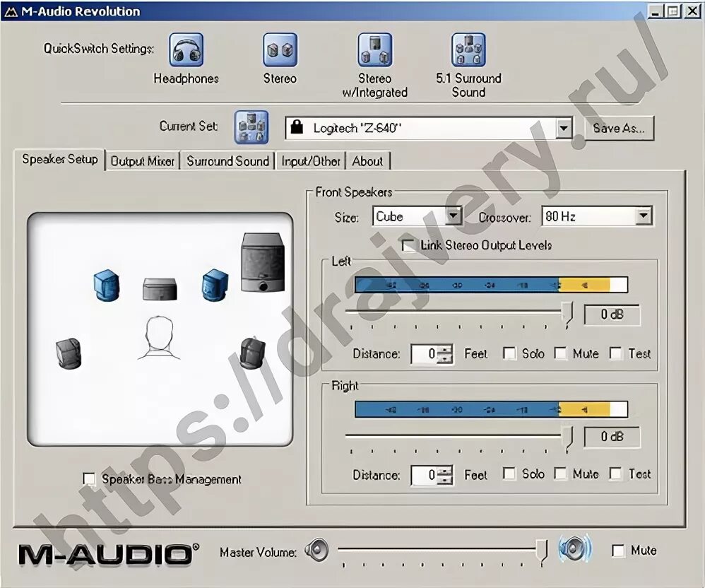Check Speaker Bass Management
705x588 pixels.
click(x=90, y=478)
